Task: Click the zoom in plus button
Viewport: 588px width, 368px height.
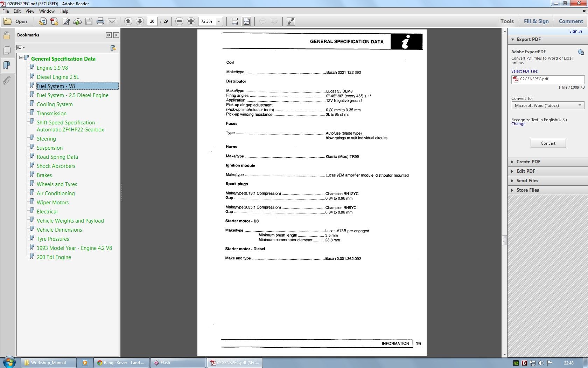Action: point(191,21)
